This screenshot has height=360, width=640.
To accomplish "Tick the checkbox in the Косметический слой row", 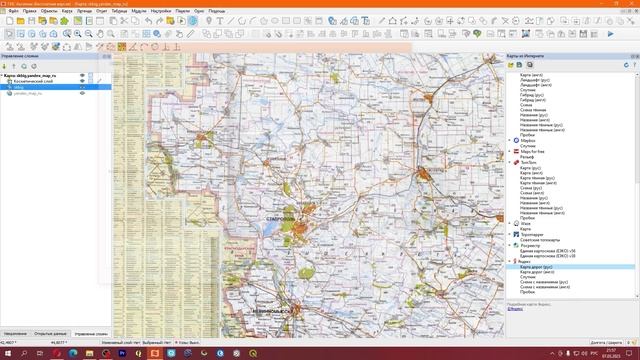I will coord(91,81).
